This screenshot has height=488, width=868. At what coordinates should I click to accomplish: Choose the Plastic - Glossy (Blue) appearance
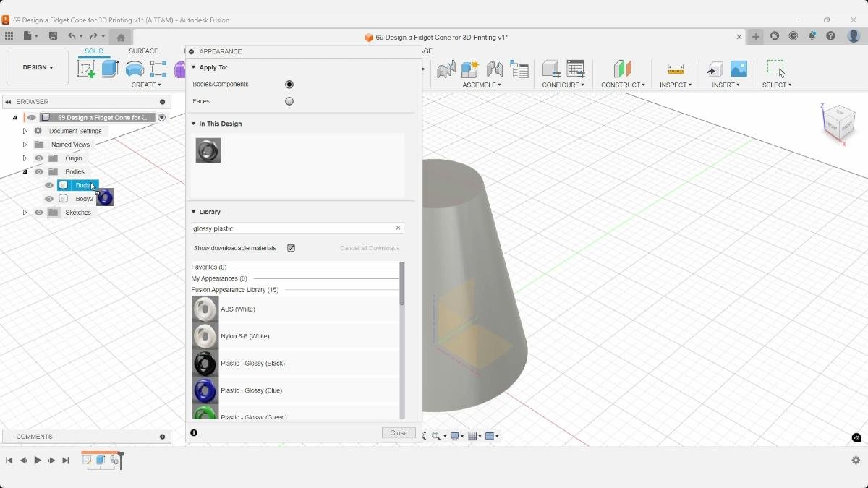pyautogui.click(x=295, y=390)
